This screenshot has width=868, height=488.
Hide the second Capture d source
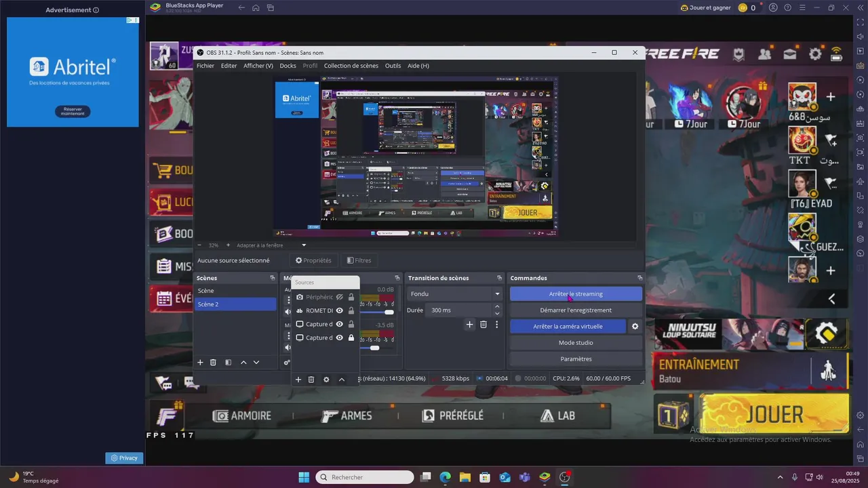pyautogui.click(x=340, y=338)
